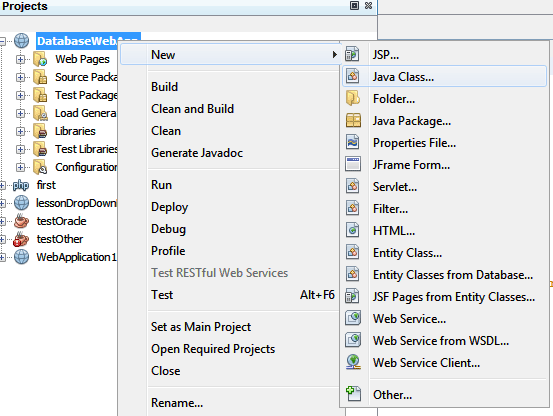Choose Entity Classes from Database option
This screenshot has height=416, width=553.
click(x=453, y=275)
